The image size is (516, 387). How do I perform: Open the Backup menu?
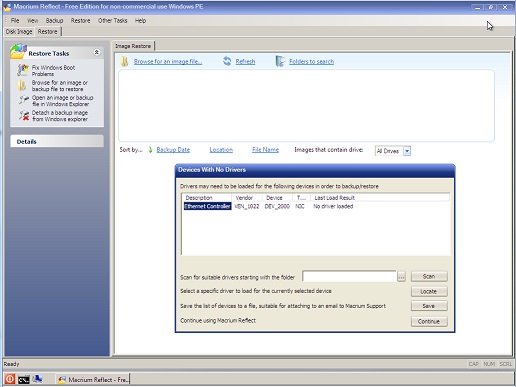point(54,21)
